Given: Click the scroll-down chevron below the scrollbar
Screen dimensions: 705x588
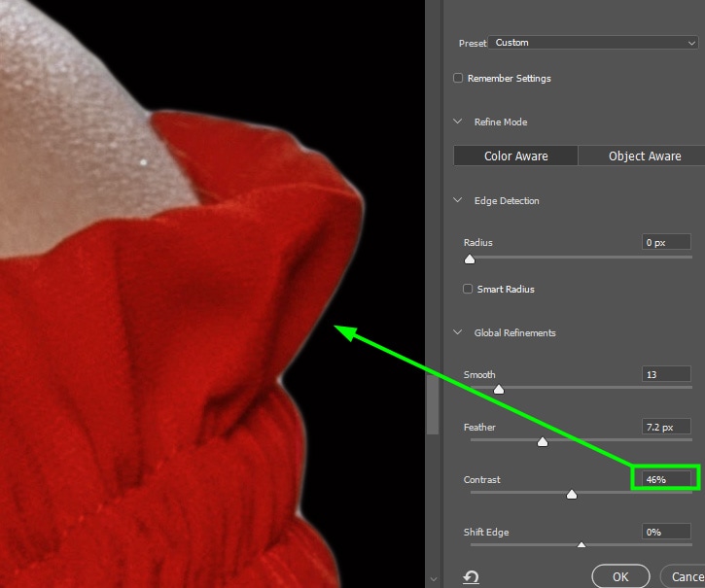Looking at the screenshot, I should pyautogui.click(x=433, y=579).
